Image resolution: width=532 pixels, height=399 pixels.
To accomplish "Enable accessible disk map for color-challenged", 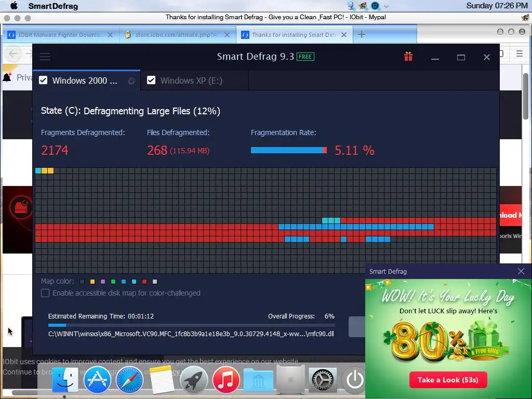I will 45,293.
